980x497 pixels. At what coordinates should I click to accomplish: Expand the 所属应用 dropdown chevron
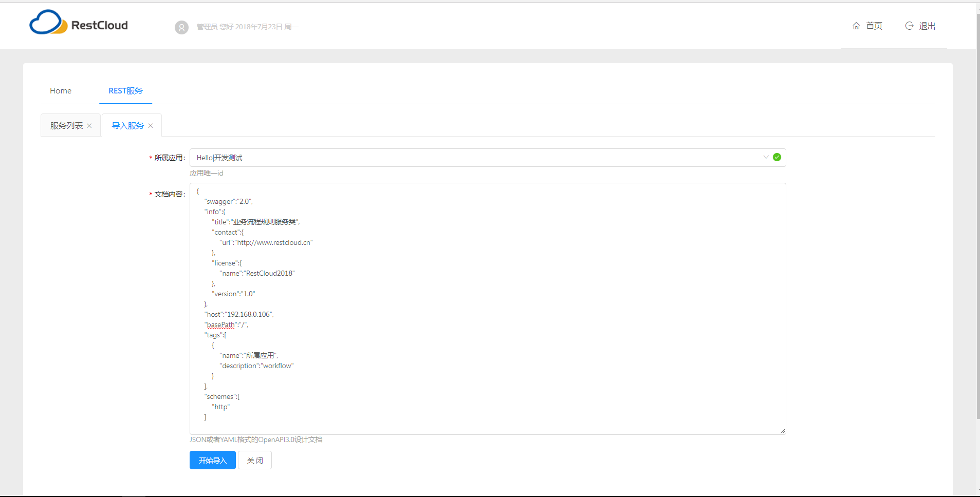[766, 158]
